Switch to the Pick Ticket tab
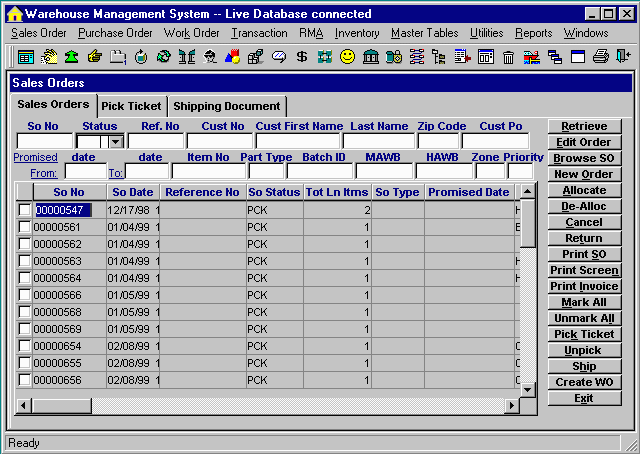 click(132, 106)
